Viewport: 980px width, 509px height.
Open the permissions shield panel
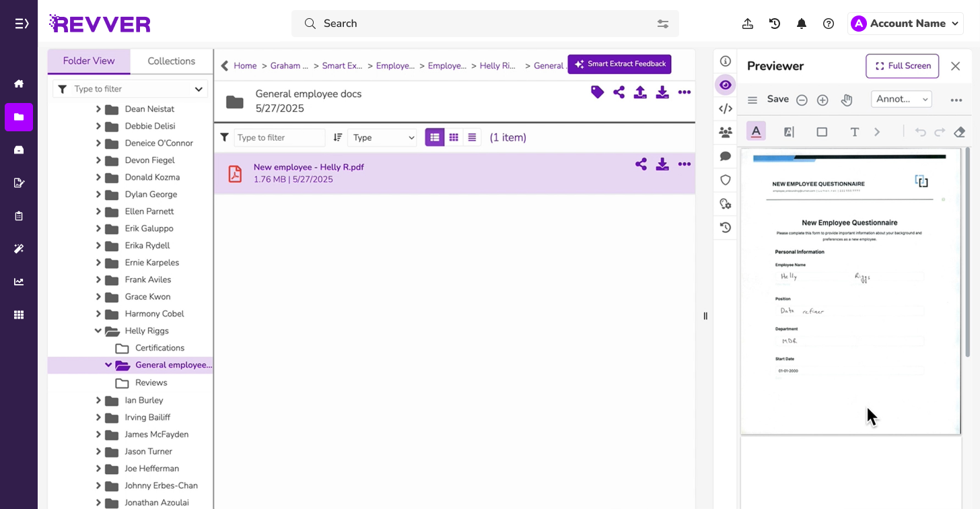pos(725,180)
